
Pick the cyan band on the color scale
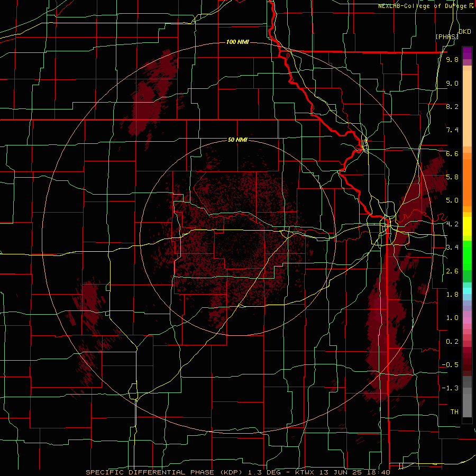point(467,291)
